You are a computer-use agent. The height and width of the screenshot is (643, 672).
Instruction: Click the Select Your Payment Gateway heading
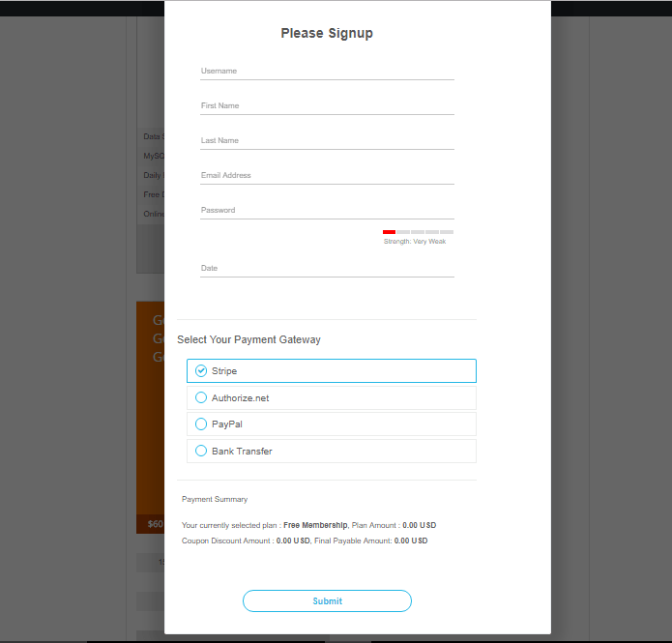[248, 339]
